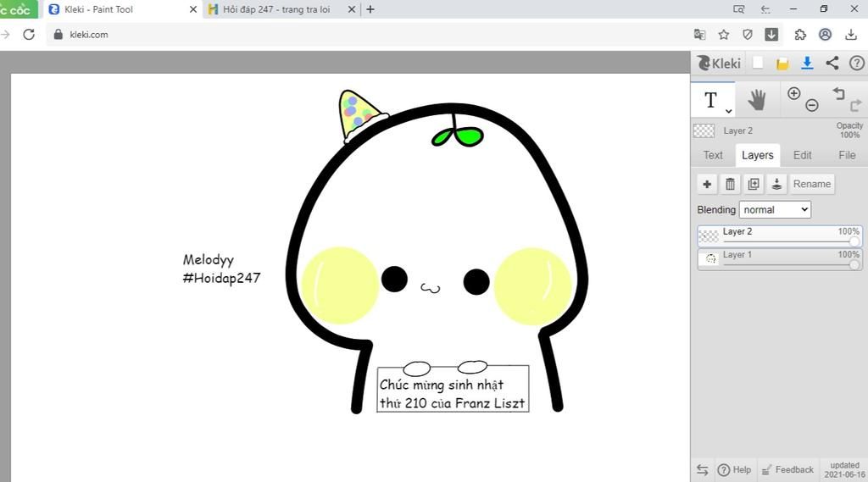Click Layer 1 thumbnail in list
The image size is (868, 482).
[x=709, y=259]
